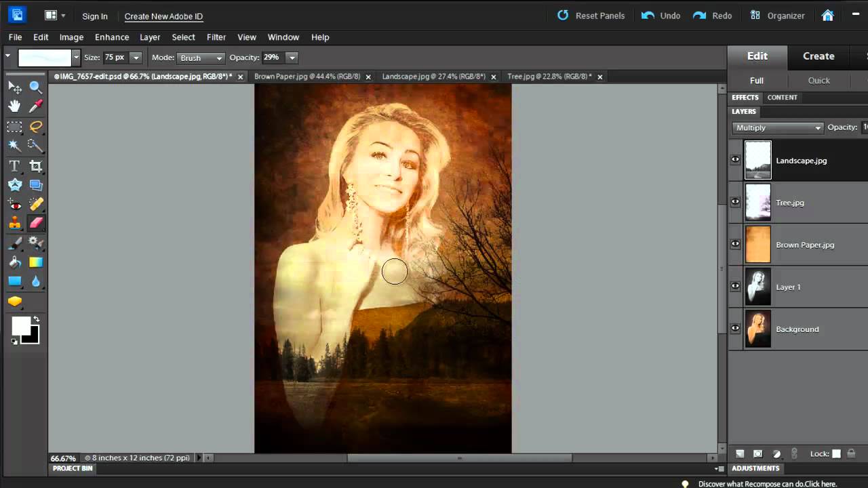This screenshot has width=868, height=488.
Task: Hide the Brown Paper.jpg layer
Action: coord(735,244)
